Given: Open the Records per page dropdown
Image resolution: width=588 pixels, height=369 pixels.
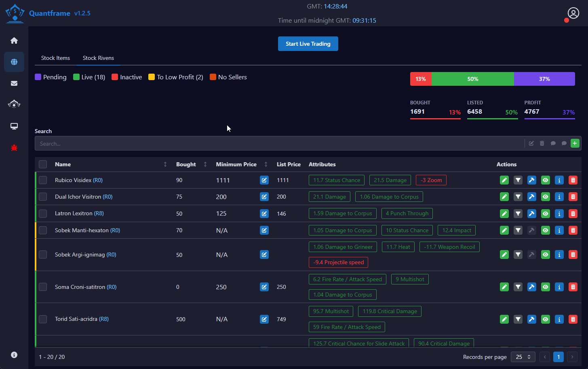Looking at the screenshot, I should [x=523, y=357].
